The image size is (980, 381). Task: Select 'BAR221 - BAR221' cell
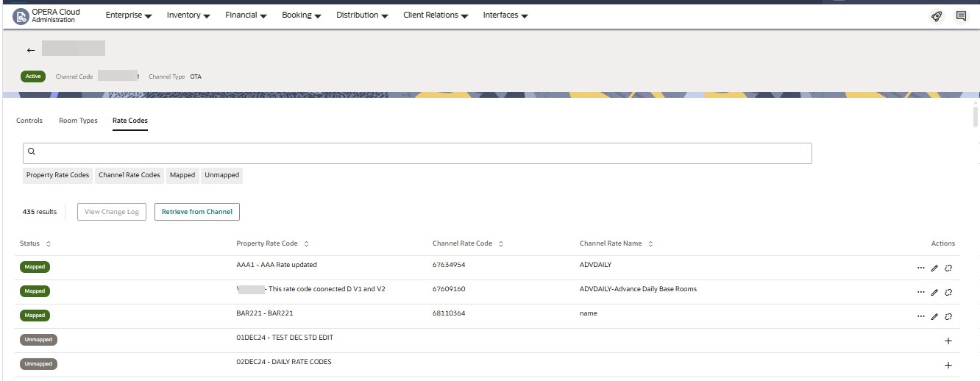point(265,313)
